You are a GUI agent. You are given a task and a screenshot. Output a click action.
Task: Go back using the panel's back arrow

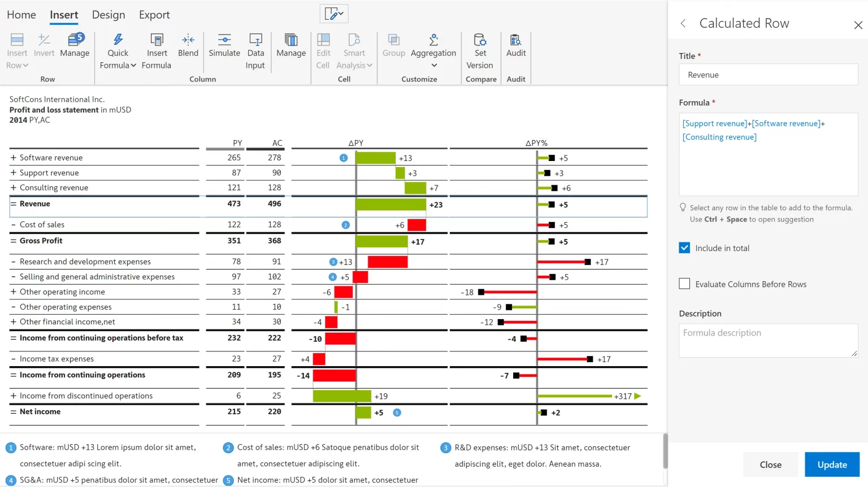point(683,23)
